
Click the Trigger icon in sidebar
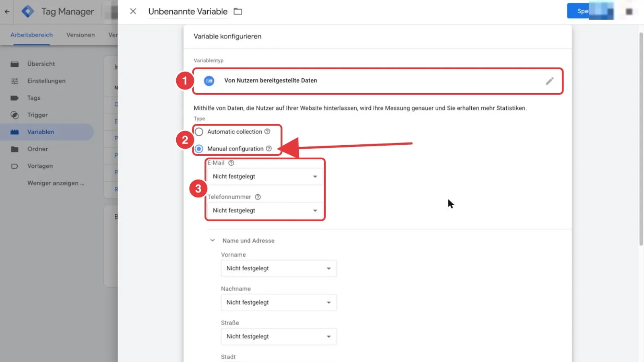15,115
